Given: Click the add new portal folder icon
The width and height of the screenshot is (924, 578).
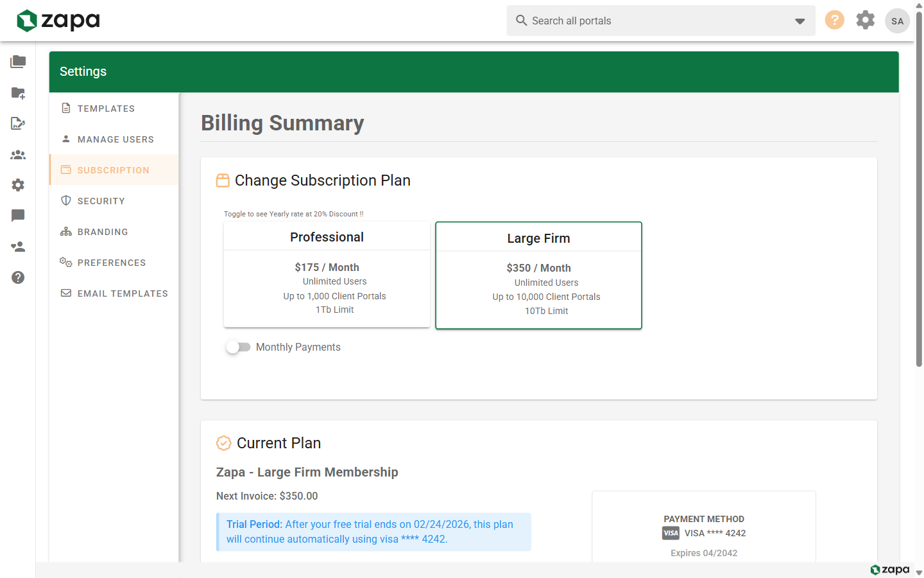Looking at the screenshot, I should [x=18, y=92].
